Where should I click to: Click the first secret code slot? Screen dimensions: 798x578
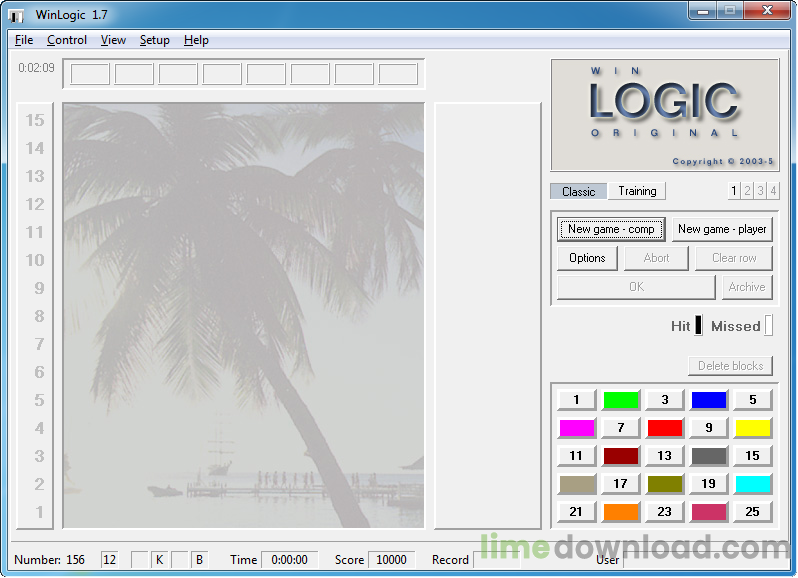[90, 74]
